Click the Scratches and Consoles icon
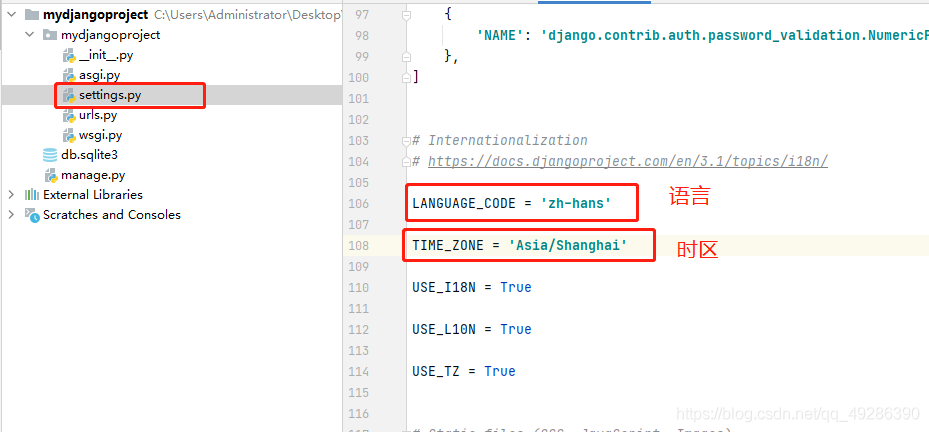The image size is (929, 432). point(32,215)
